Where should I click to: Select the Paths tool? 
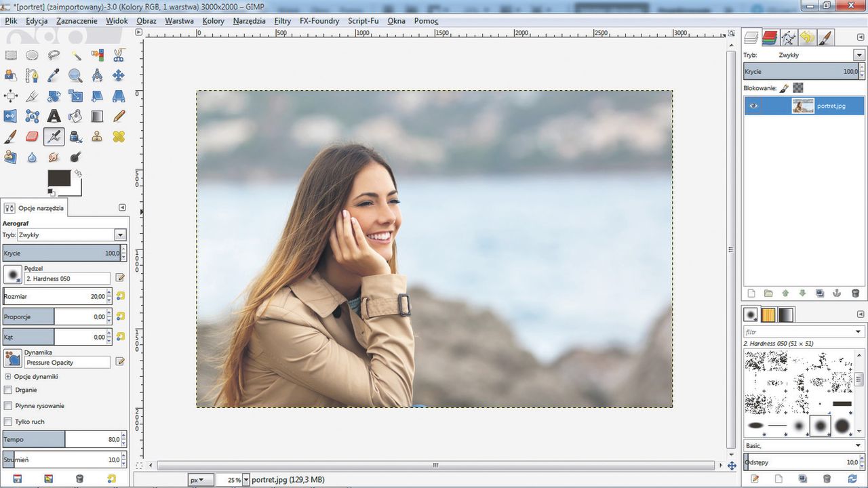coord(32,76)
